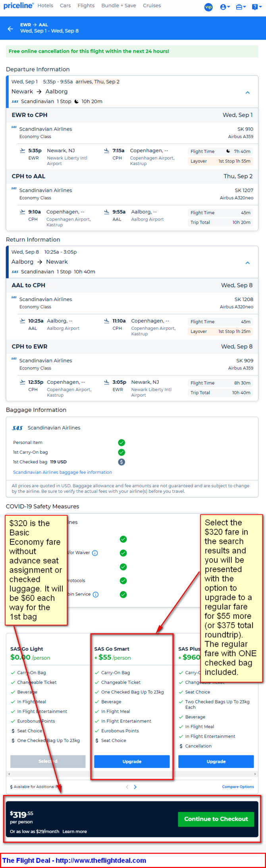Click the info icon next to Waiver
This screenshot has height=868, width=266.
95,553
